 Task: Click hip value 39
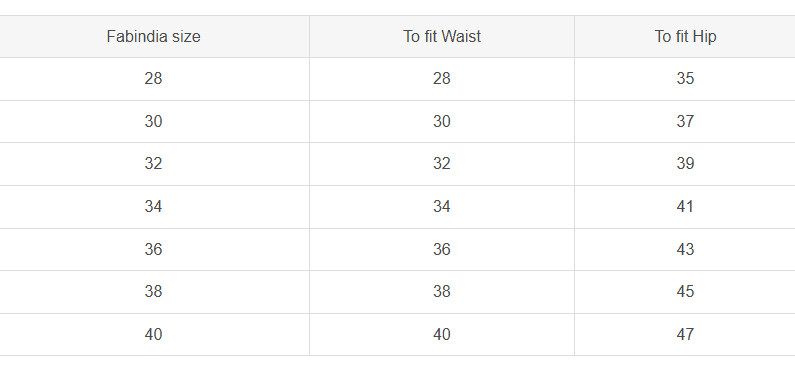point(685,164)
